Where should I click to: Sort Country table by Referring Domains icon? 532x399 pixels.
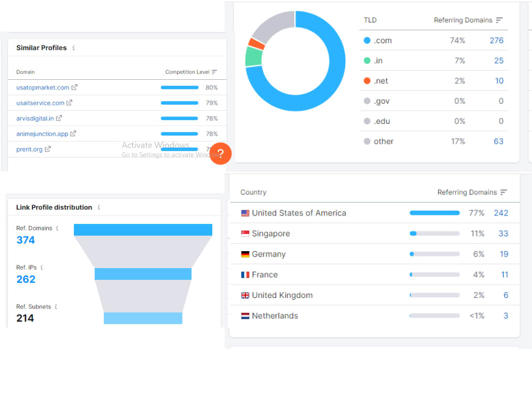503,193
